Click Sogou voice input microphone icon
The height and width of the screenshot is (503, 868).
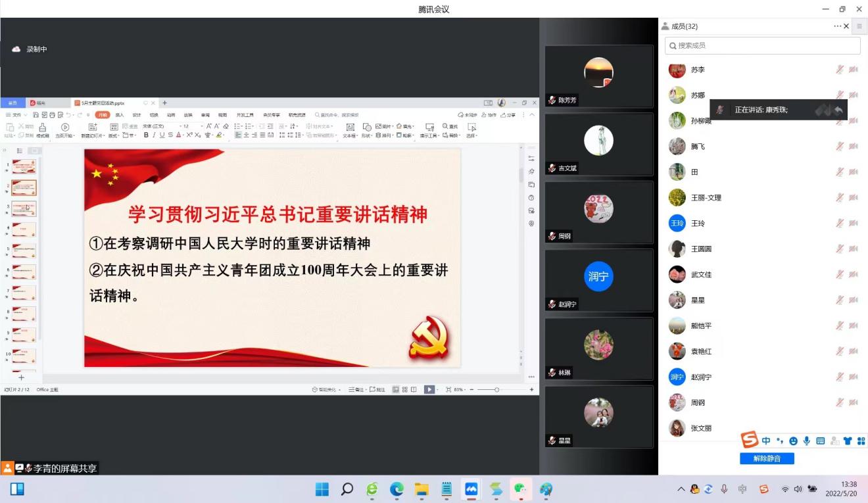pos(806,441)
